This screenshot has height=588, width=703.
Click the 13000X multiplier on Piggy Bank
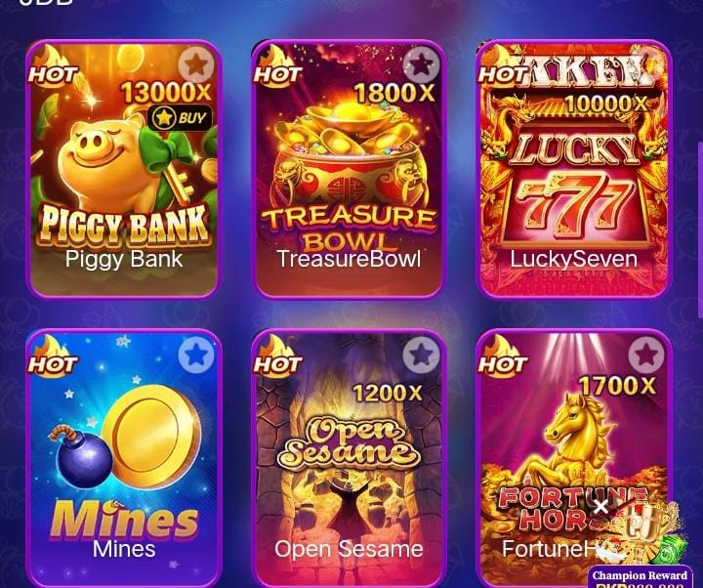(x=167, y=93)
